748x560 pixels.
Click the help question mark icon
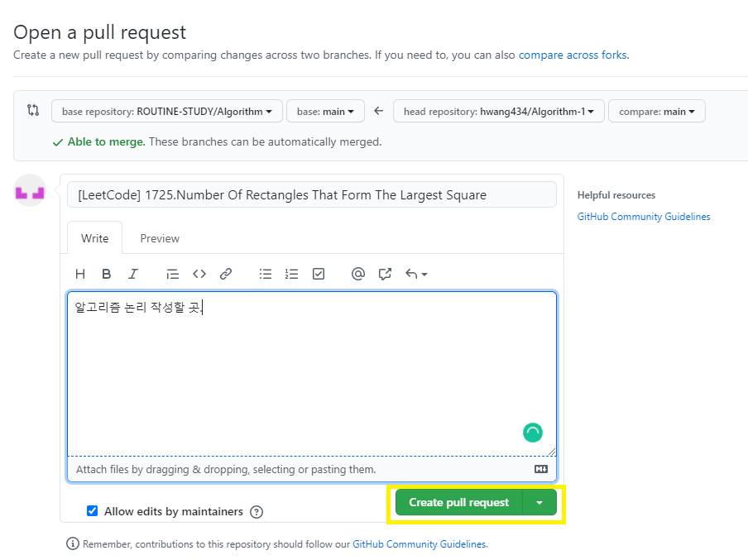(x=257, y=512)
